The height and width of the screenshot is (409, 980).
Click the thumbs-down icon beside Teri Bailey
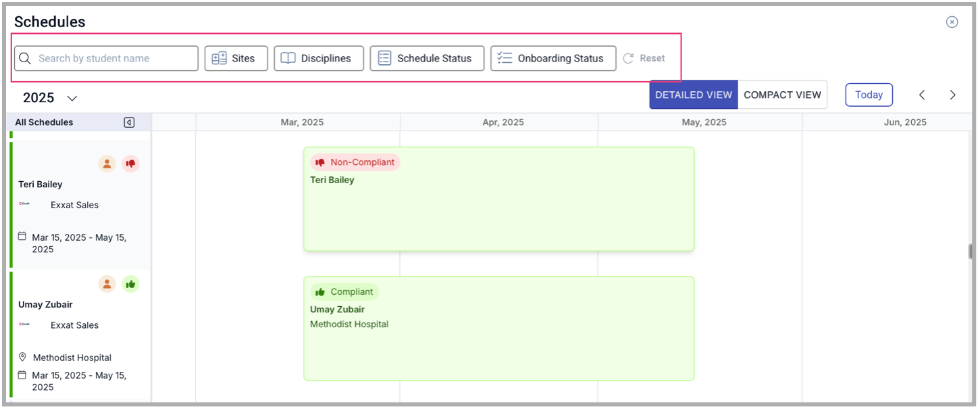(x=130, y=164)
